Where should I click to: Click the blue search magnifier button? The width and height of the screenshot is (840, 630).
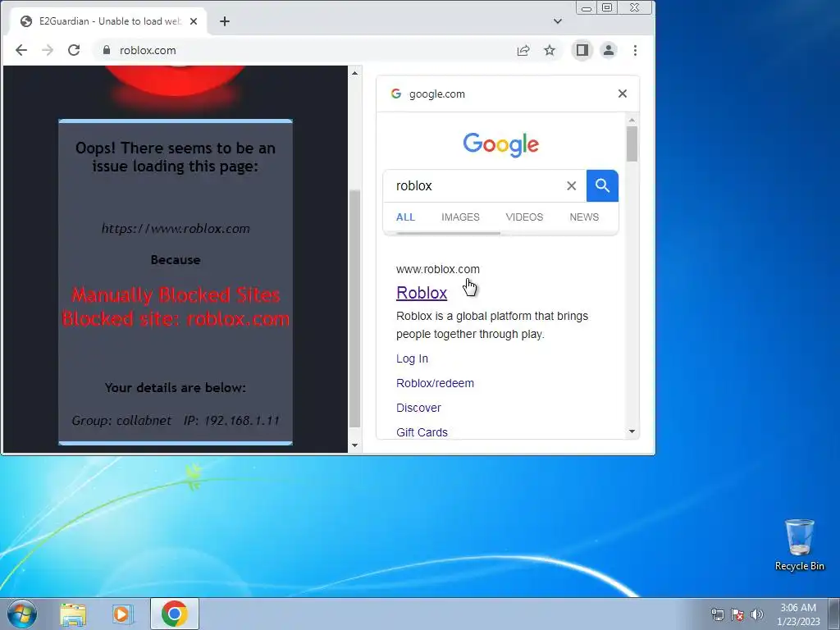[x=603, y=186]
